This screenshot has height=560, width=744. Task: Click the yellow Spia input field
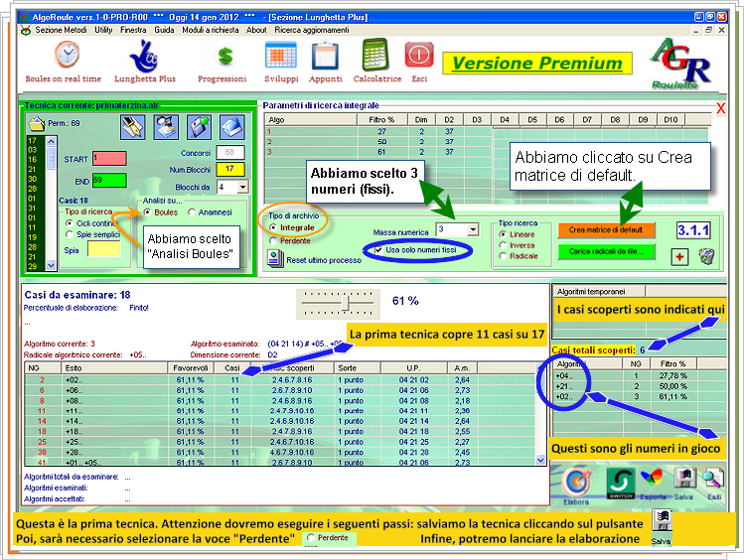click(x=103, y=249)
